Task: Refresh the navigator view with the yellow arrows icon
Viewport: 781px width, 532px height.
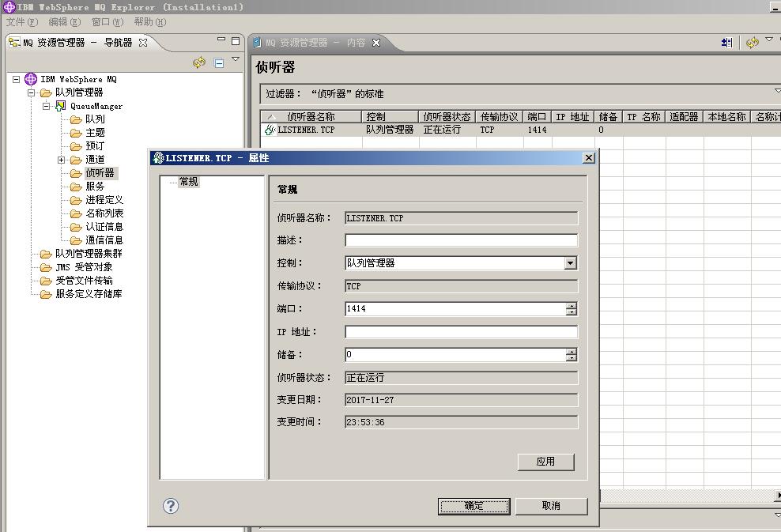Action: coord(199,62)
